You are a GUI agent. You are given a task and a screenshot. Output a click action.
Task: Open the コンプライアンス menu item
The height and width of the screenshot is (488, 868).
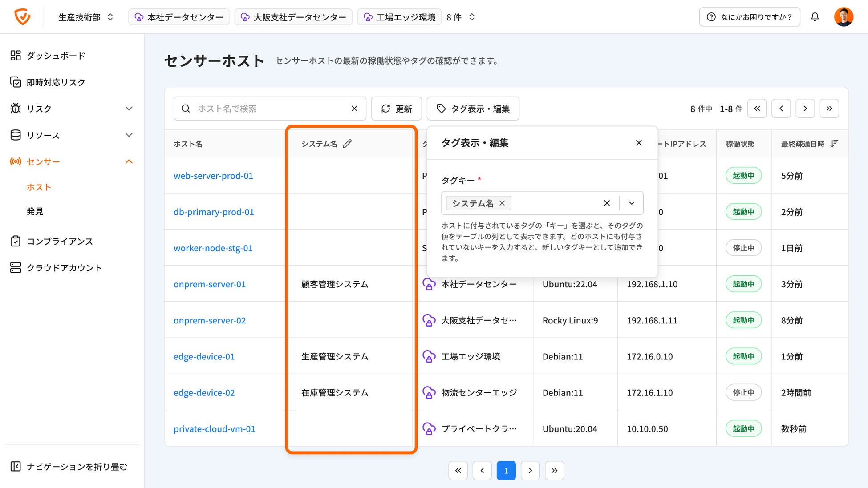pyautogui.click(x=60, y=241)
